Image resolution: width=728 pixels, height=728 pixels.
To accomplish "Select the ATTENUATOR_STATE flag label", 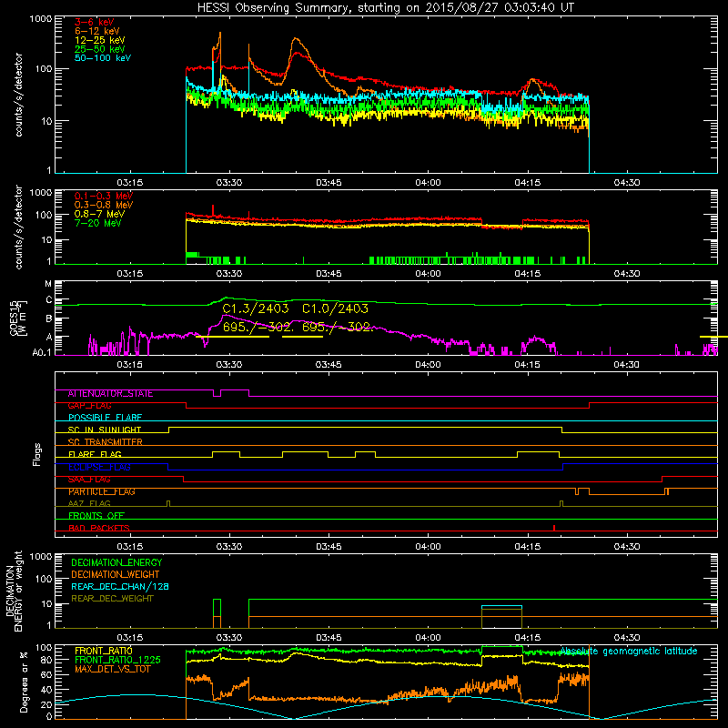I will point(110,394).
